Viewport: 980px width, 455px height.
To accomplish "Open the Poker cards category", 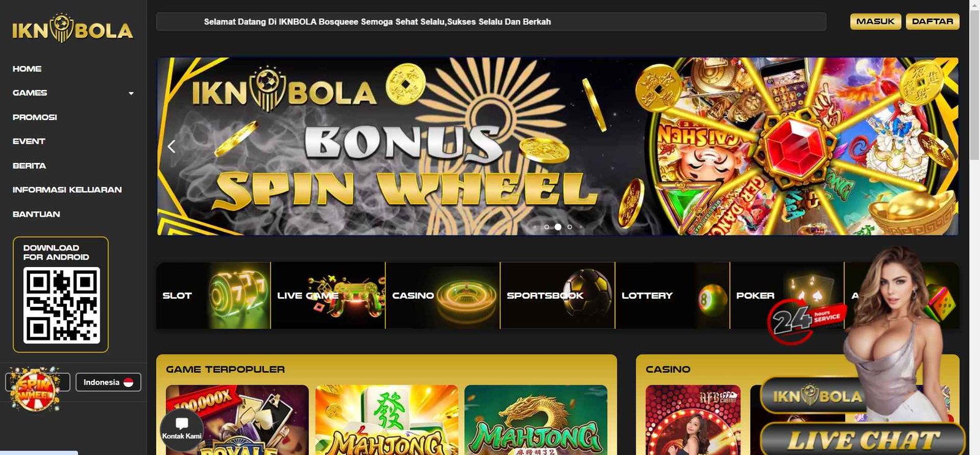I will coord(787,295).
